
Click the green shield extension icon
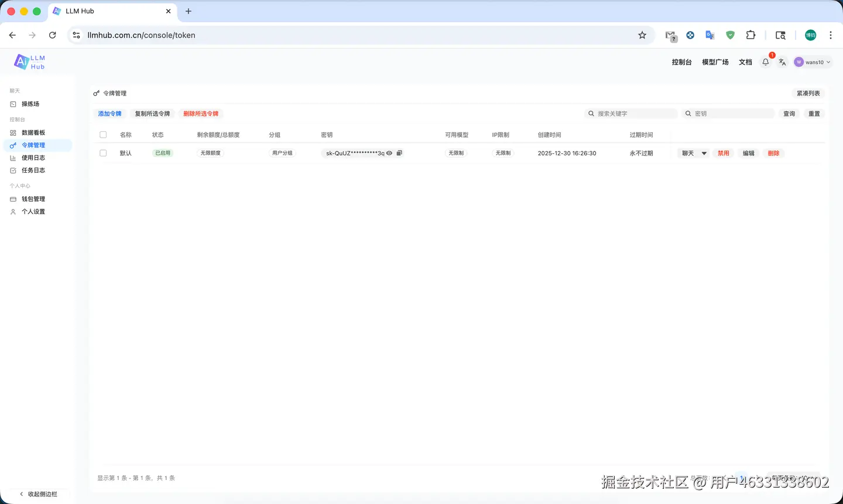pos(730,35)
